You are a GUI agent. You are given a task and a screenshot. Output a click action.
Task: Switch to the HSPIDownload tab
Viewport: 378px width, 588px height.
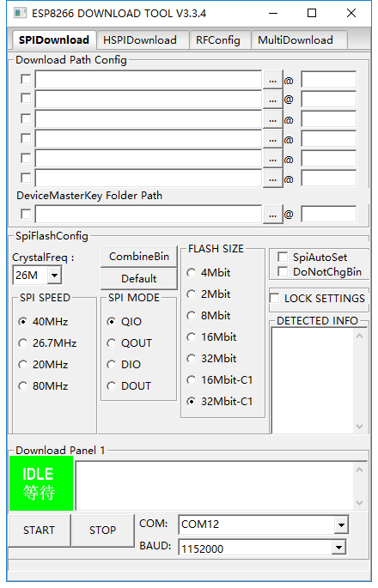coord(140,39)
